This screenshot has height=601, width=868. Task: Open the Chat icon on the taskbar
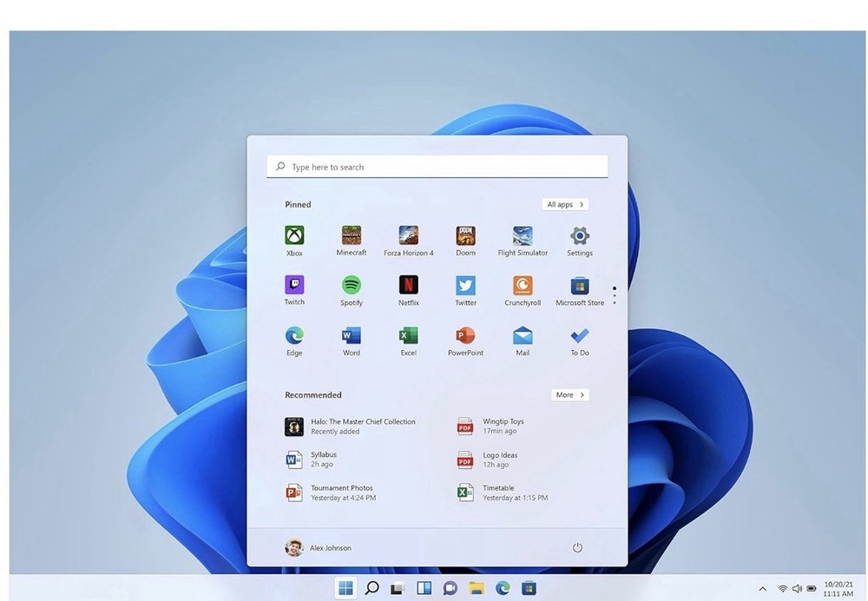pyautogui.click(x=450, y=588)
